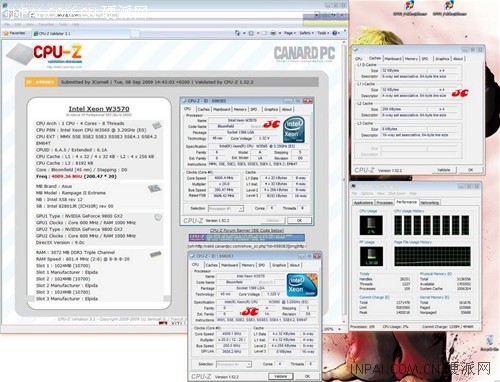Viewport: 500px width, 382px height.
Task: Click the Print icon in IE toolbar
Action: [273, 33]
